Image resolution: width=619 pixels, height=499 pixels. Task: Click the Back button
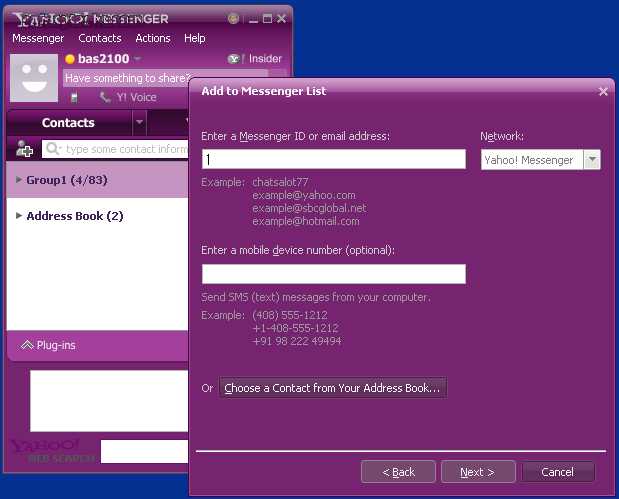[398, 472]
